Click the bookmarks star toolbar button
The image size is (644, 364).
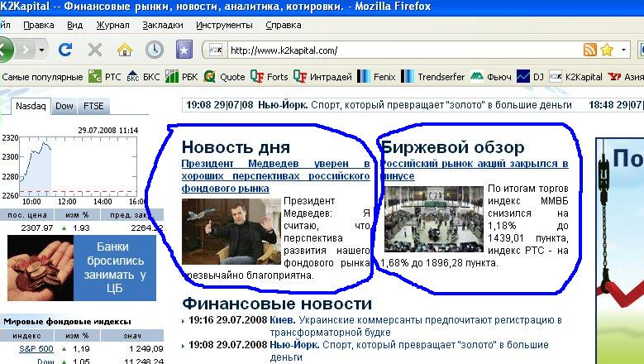(185, 50)
